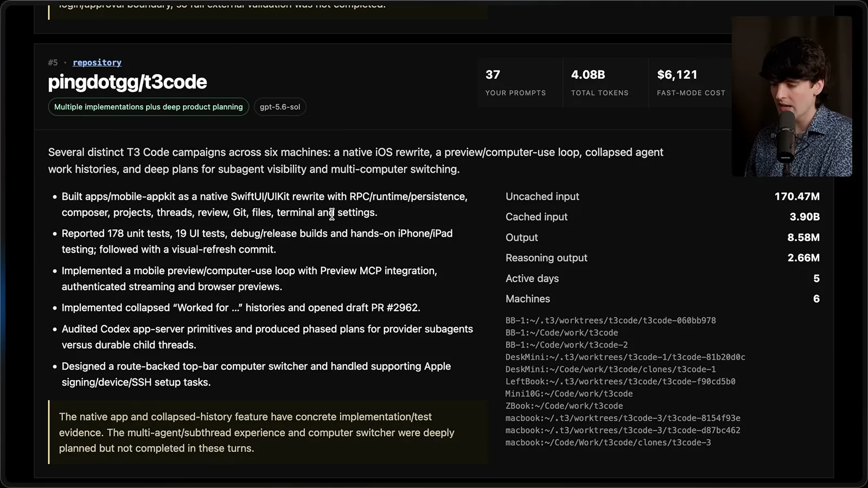
Task: Click the presenter webcam video overlay
Action: pyautogui.click(x=792, y=97)
